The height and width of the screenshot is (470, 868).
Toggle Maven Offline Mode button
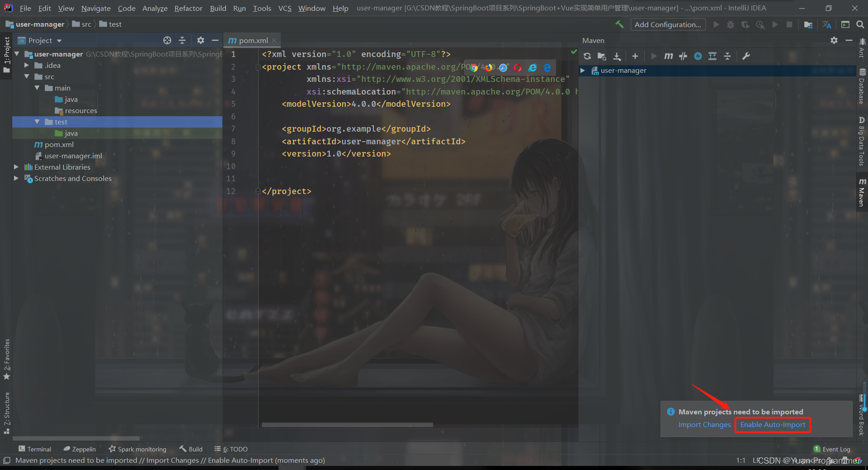click(683, 56)
